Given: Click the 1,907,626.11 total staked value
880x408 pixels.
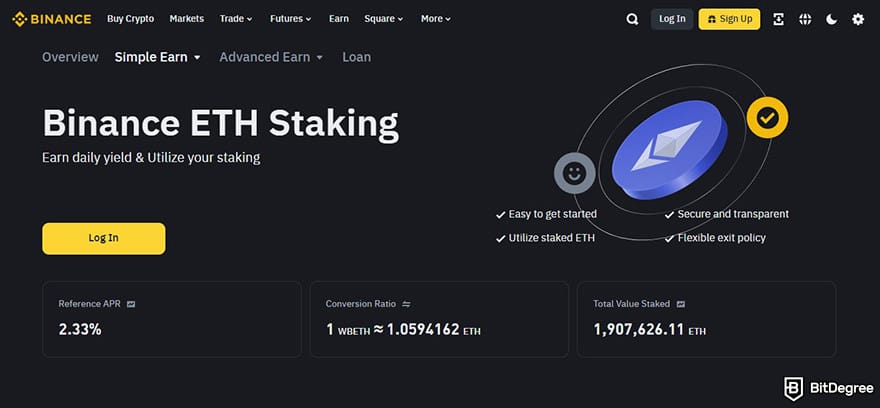Looking at the screenshot, I should [639, 329].
